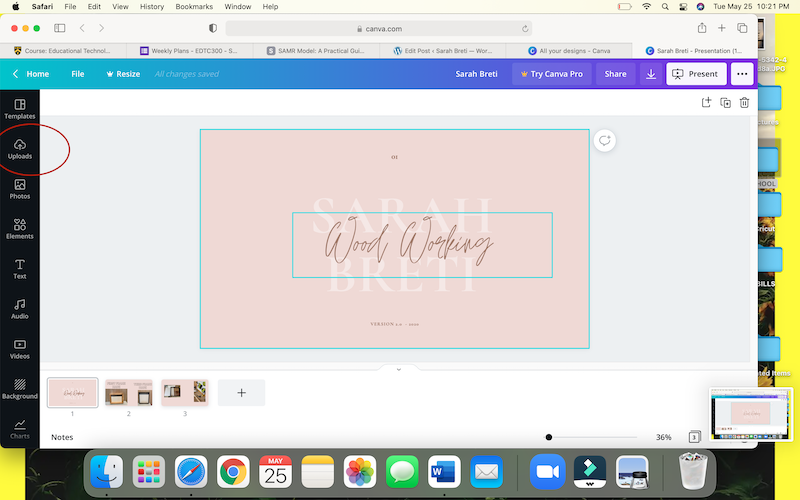
Task: Click the Present button
Action: 696,74
